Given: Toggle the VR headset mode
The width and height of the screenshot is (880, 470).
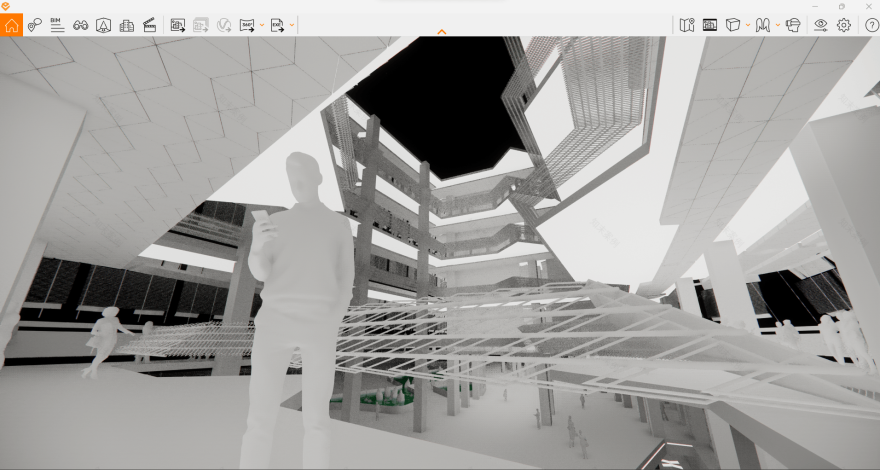Looking at the screenshot, I should pos(793,25).
